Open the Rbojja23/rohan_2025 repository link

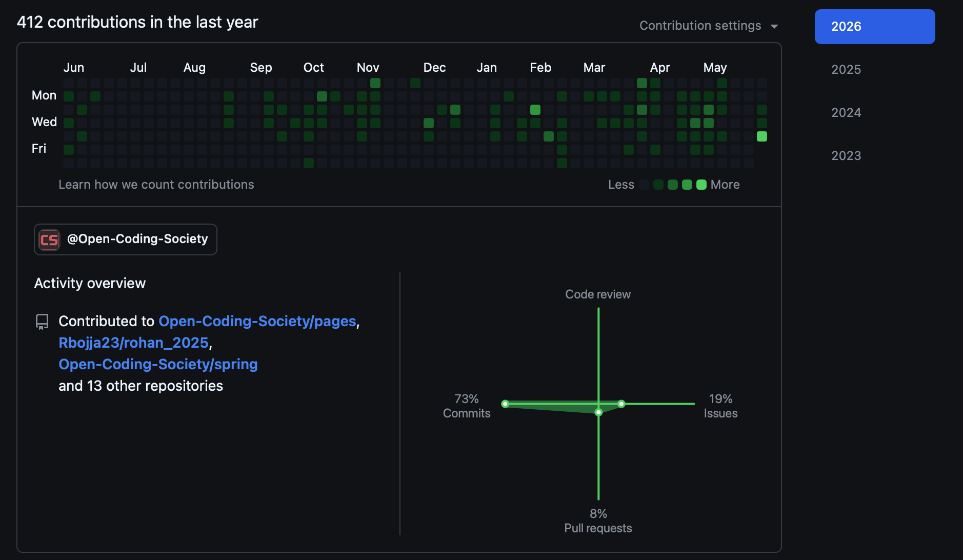click(134, 343)
